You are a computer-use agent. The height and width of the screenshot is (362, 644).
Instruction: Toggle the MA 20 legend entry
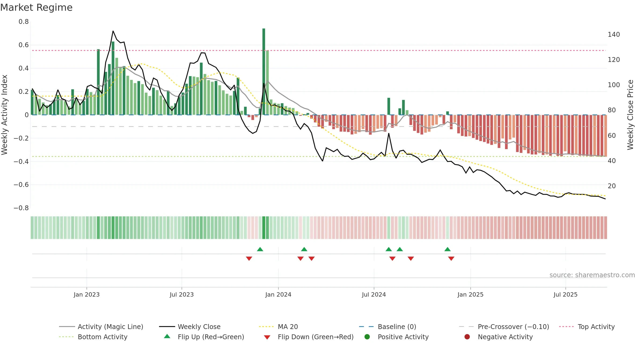278,327
